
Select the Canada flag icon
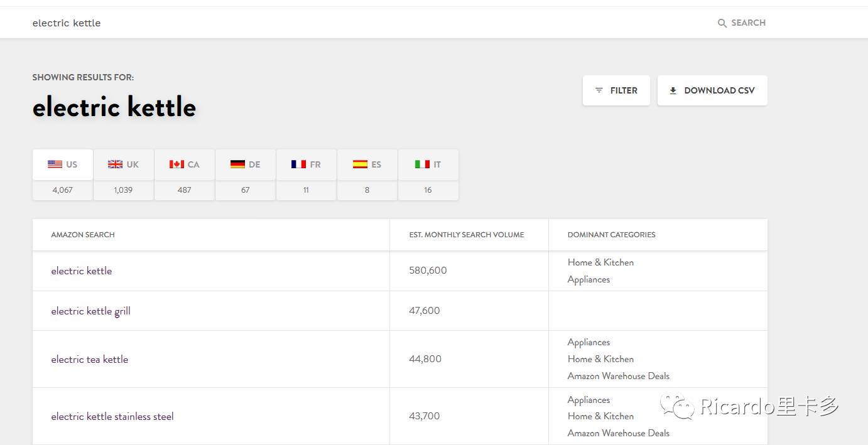click(176, 164)
